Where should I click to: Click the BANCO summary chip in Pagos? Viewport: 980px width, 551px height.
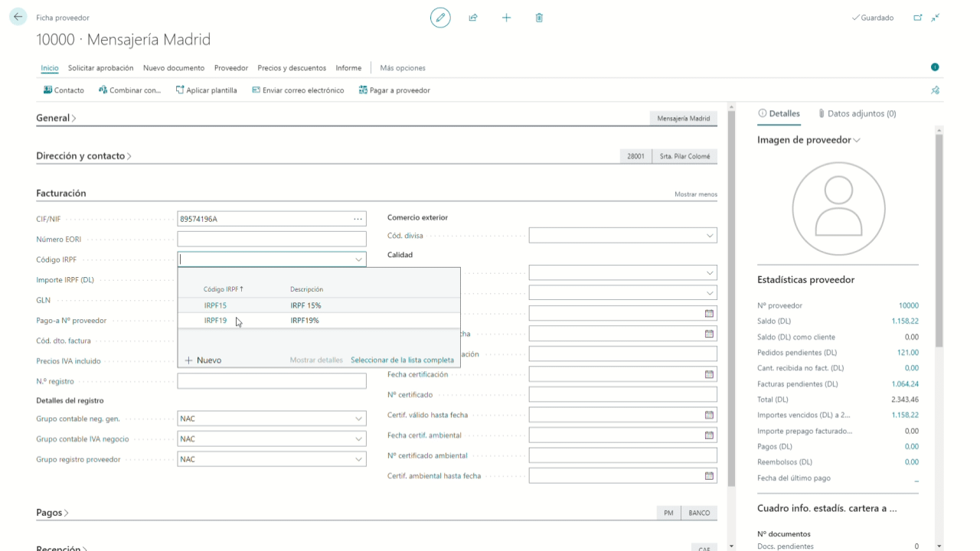(x=699, y=513)
